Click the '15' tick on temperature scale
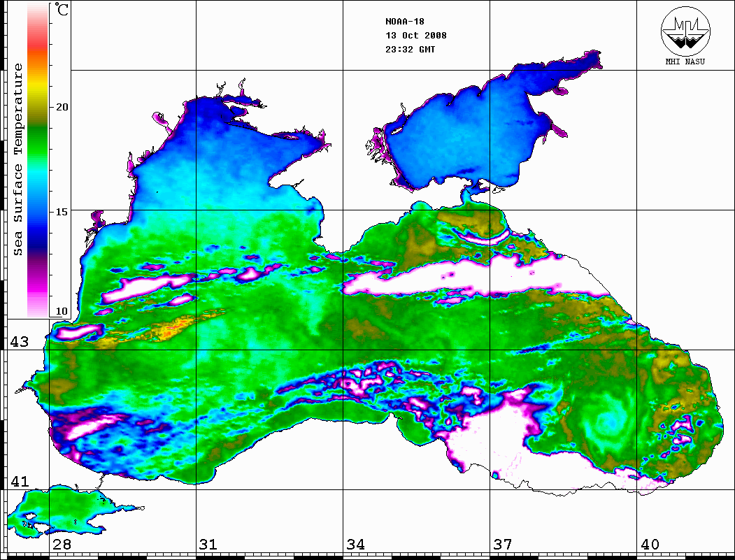The width and height of the screenshot is (735, 560). click(x=62, y=212)
